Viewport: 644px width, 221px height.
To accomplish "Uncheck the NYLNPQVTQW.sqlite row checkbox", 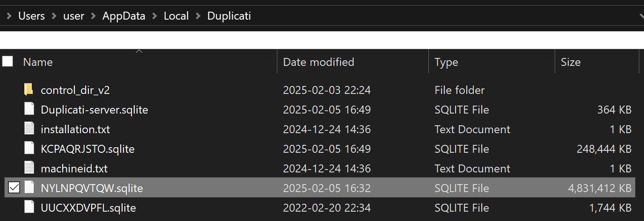I will 14,188.
